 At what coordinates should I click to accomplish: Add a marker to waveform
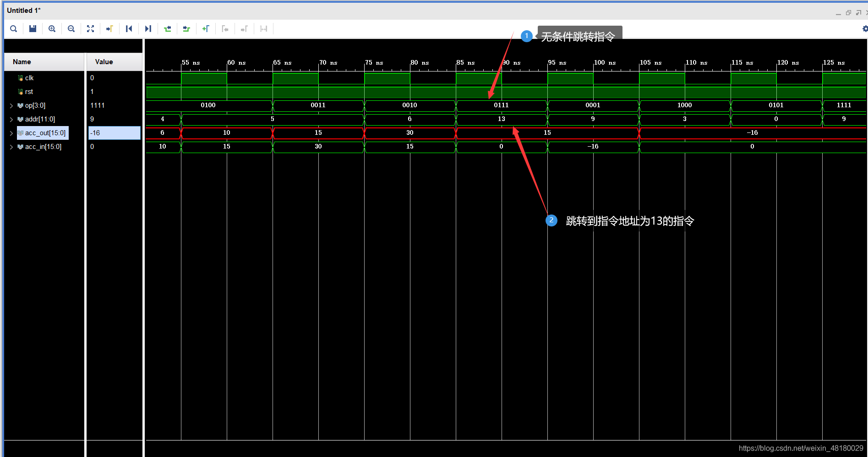pos(206,29)
